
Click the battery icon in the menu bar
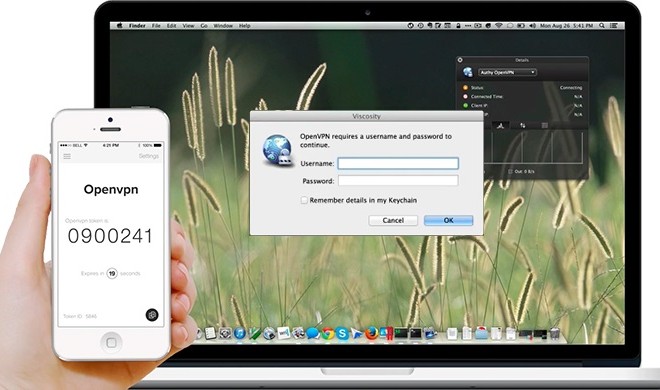[521, 26]
